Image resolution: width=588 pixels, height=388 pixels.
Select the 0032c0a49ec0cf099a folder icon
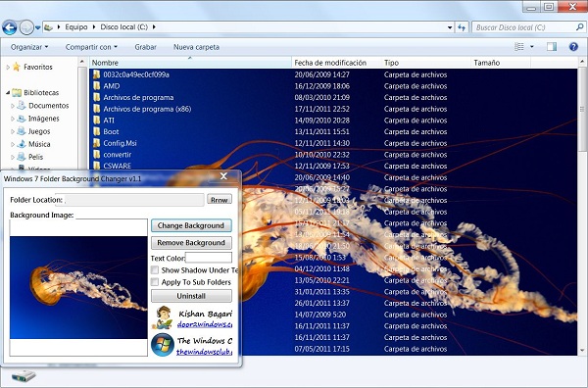[97, 74]
